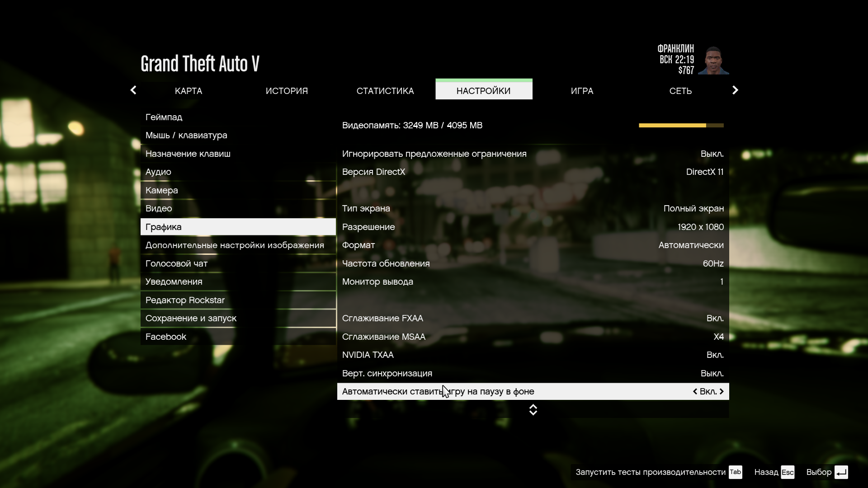Select the НАСТРОЙКИ tab
This screenshot has height=488, width=868.
coord(484,89)
